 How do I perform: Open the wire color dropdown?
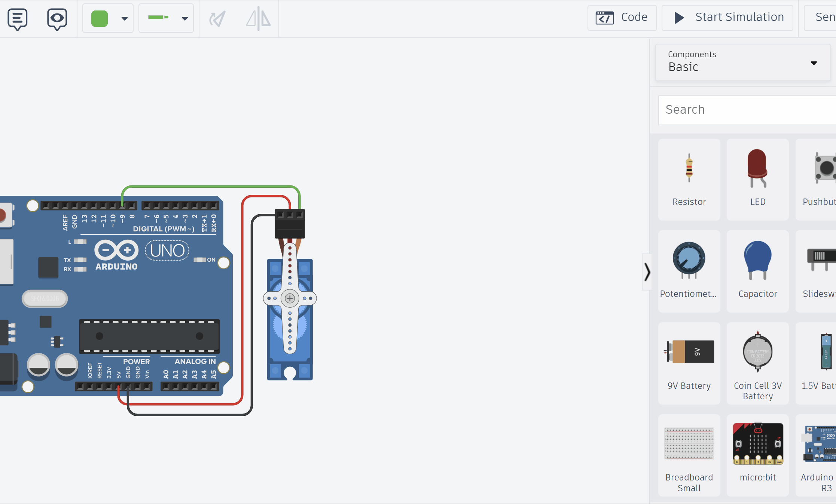[125, 18]
